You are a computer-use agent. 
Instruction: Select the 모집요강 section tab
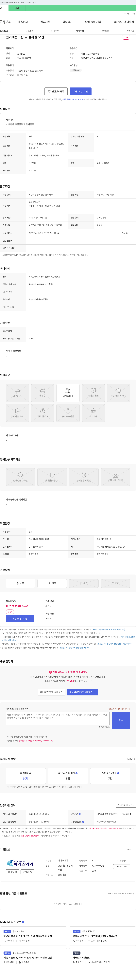point(4,31)
